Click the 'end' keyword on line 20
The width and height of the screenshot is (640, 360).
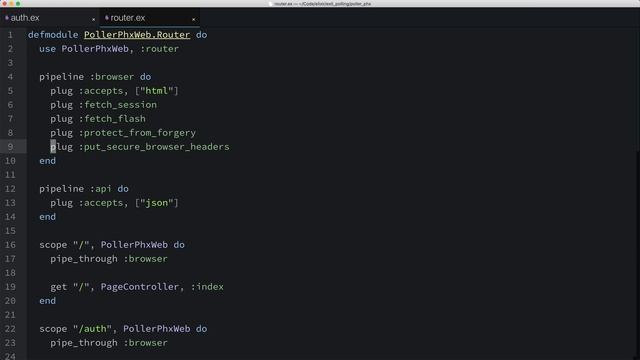click(x=47, y=301)
